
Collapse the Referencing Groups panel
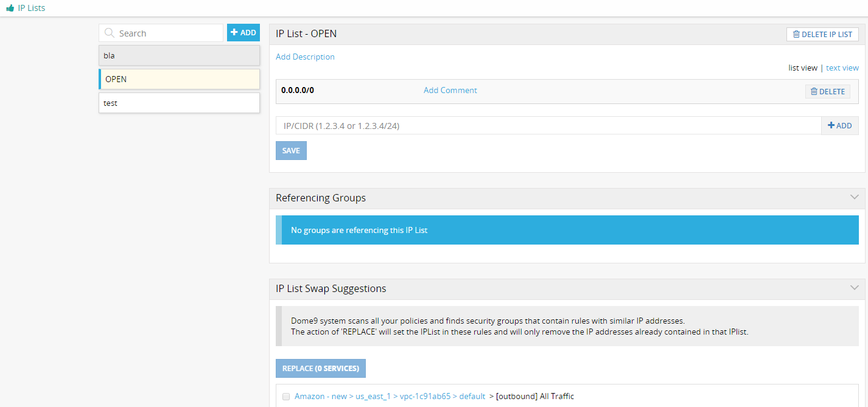(x=855, y=198)
